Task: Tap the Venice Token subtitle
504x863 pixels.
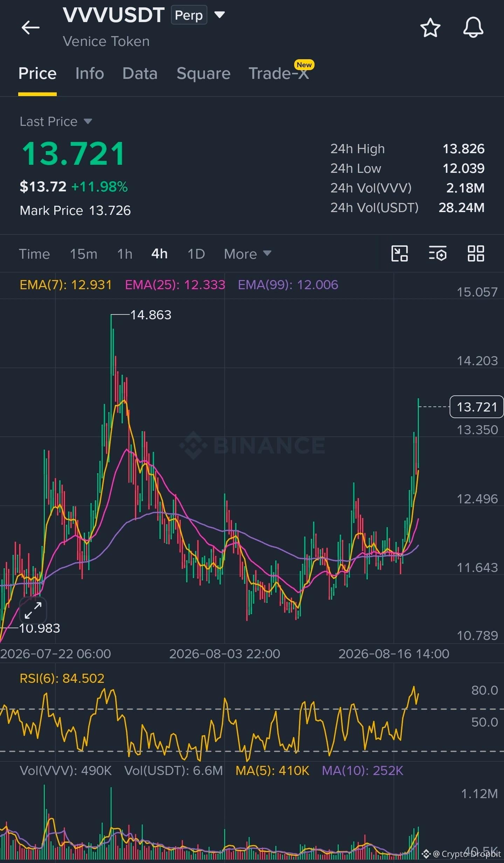Action: 106,41
